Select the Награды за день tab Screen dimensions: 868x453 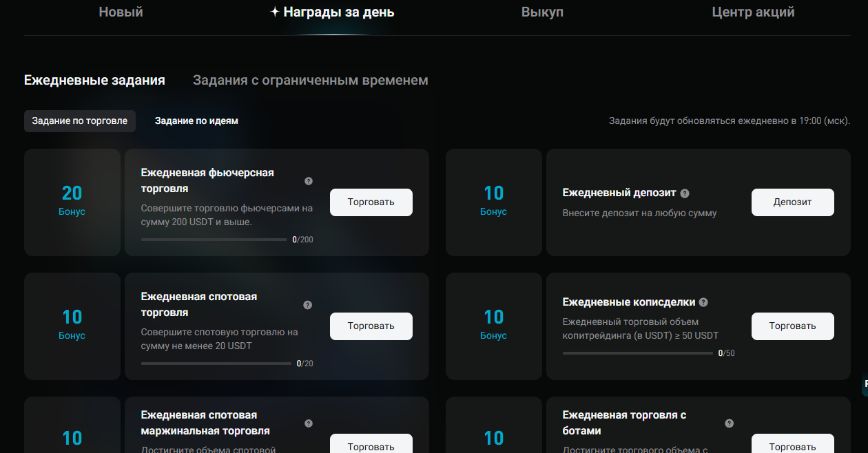[332, 12]
